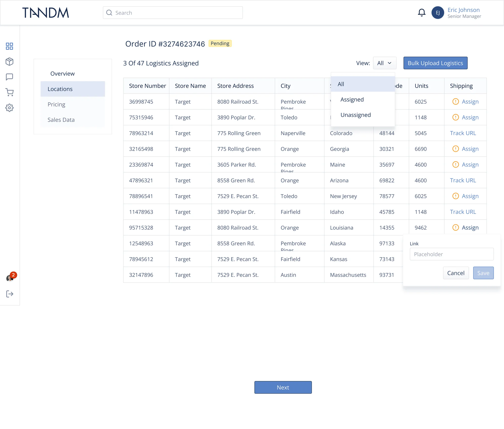Viewport: 504px width, 429px height.
Task: Click the Next button
Action: 283,387
